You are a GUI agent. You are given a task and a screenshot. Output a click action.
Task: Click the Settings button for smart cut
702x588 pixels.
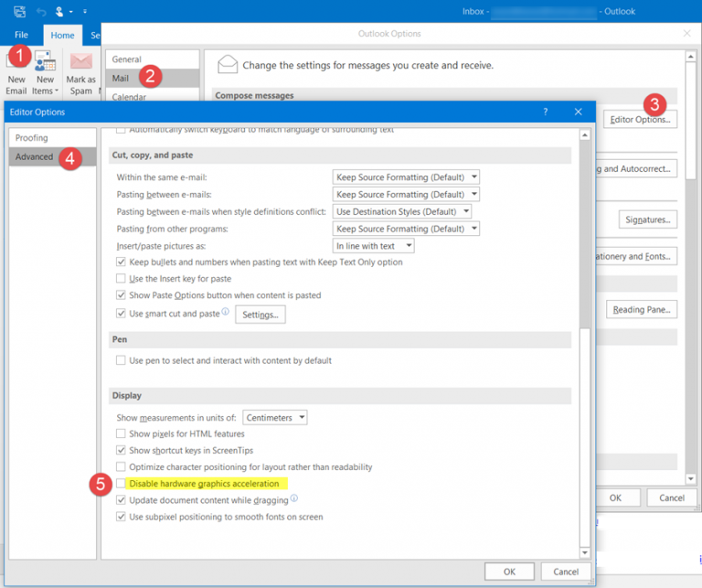point(261,315)
